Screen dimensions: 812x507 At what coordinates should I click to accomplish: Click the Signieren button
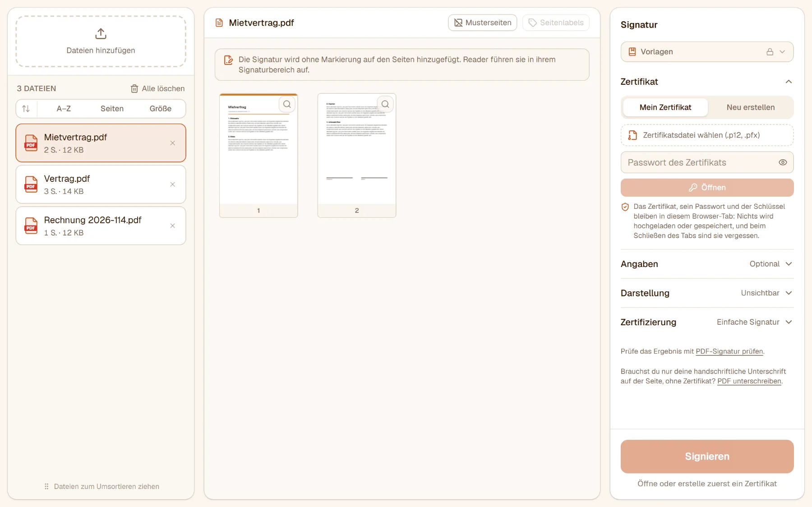click(707, 456)
